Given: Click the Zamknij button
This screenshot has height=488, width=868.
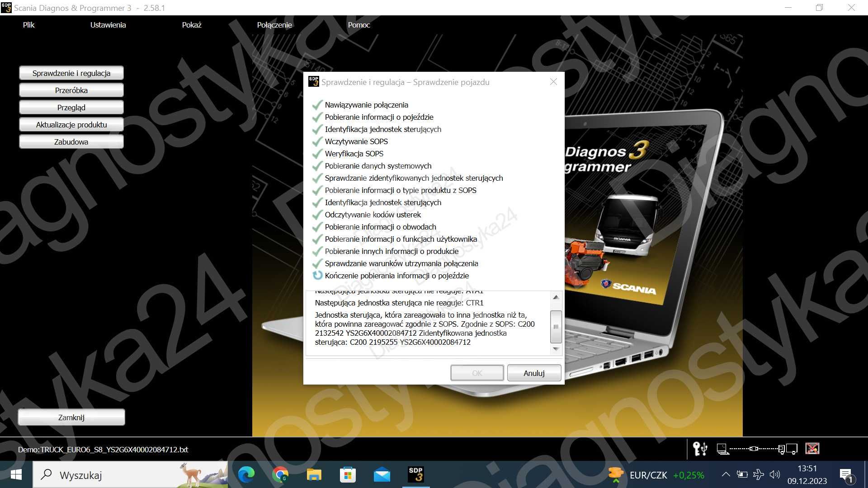Looking at the screenshot, I should (x=71, y=418).
